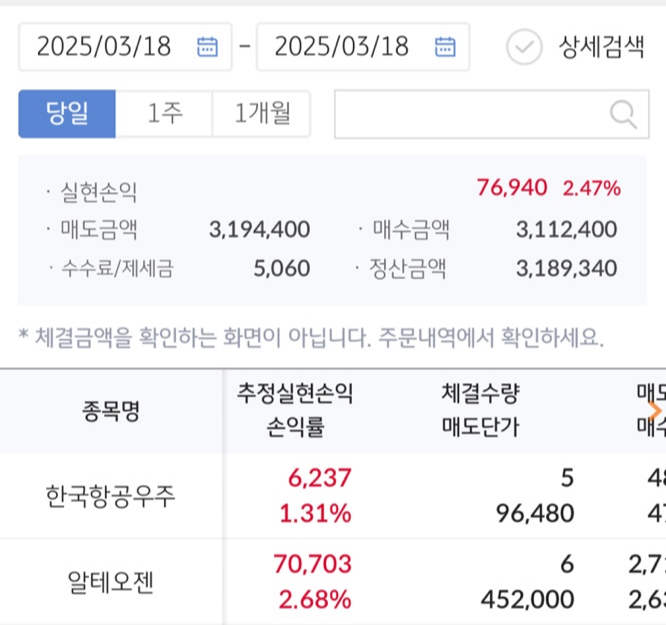Click settlement amount 3,189,340
Screen dimensions: 666x625
point(567,269)
